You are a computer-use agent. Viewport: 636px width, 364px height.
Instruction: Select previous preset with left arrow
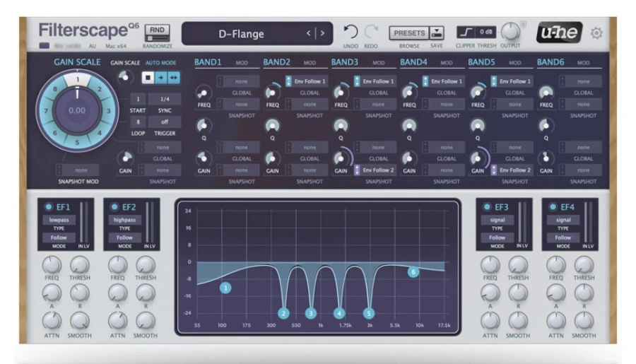pos(309,33)
